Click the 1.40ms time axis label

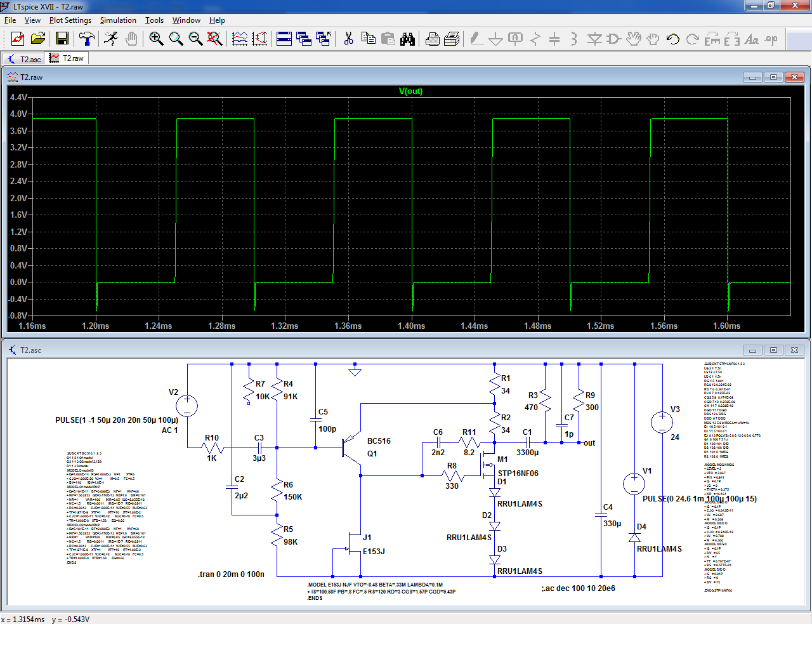click(411, 326)
